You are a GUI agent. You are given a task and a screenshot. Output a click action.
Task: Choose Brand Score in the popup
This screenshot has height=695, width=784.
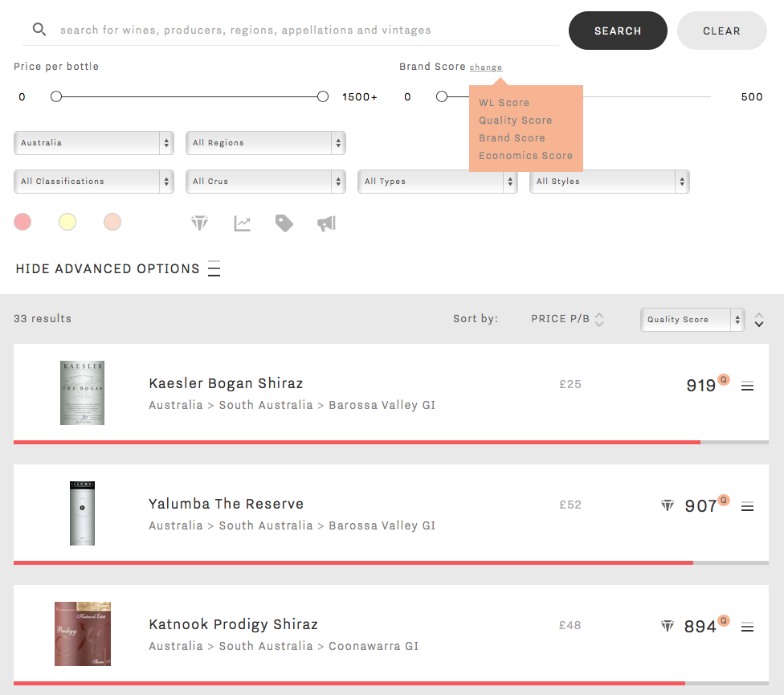click(512, 138)
